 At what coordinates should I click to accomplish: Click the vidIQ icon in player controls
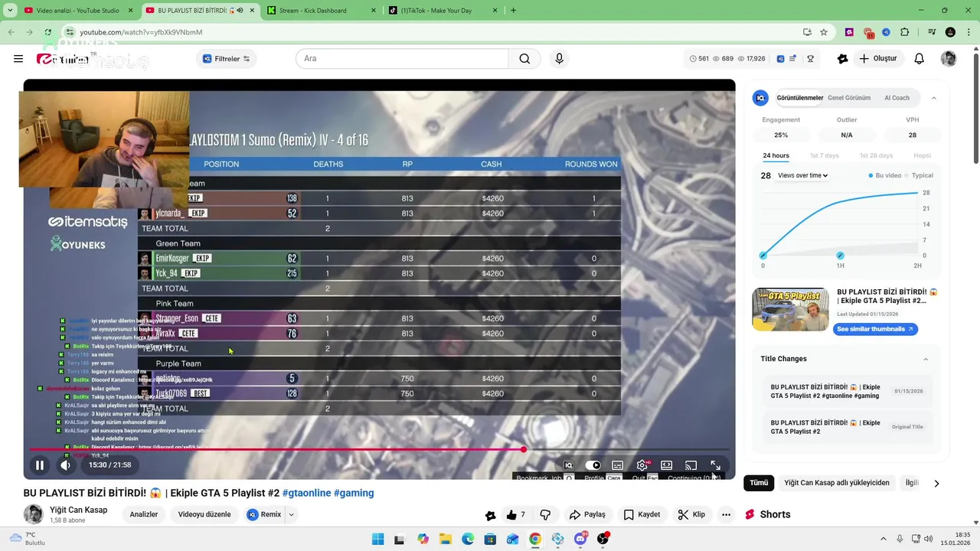point(568,465)
